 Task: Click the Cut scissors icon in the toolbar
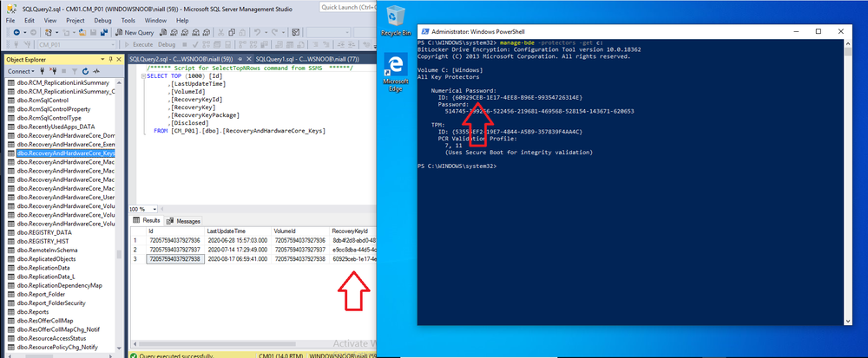point(220,33)
